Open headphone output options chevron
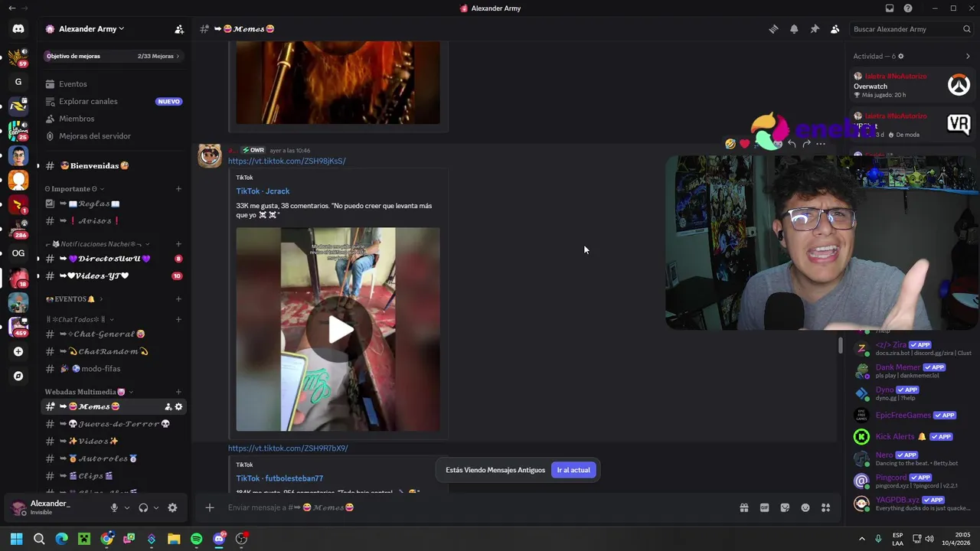980x551 pixels. (156, 507)
